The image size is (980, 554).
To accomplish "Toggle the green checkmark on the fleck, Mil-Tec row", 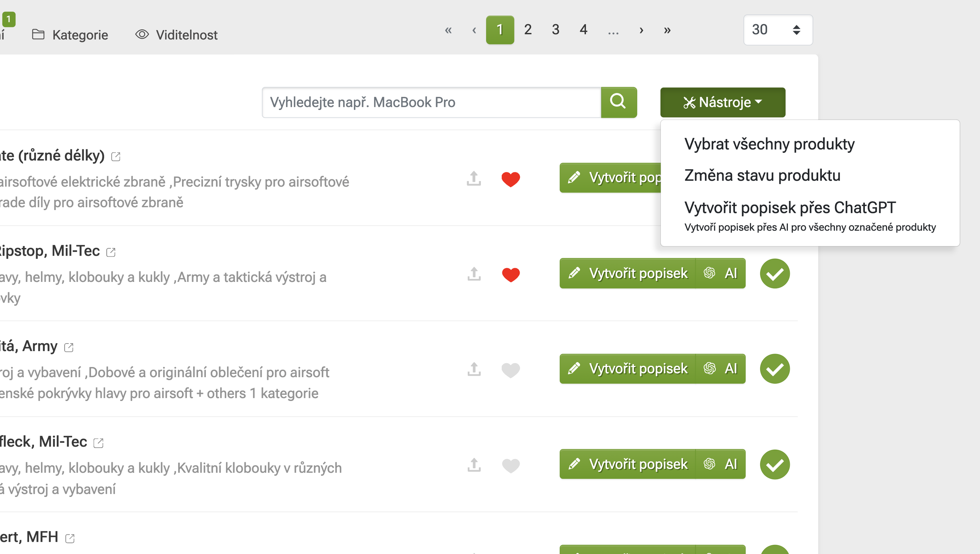I will point(775,464).
